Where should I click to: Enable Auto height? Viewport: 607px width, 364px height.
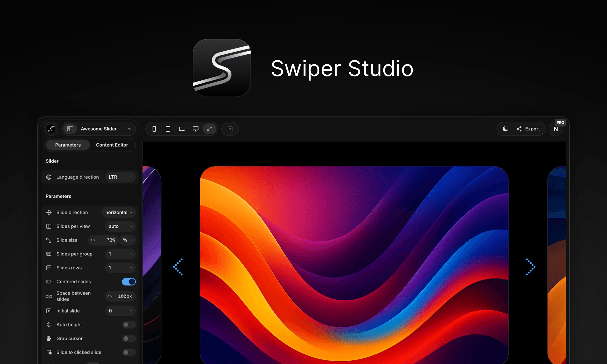pyautogui.click(x=128, y=325)
